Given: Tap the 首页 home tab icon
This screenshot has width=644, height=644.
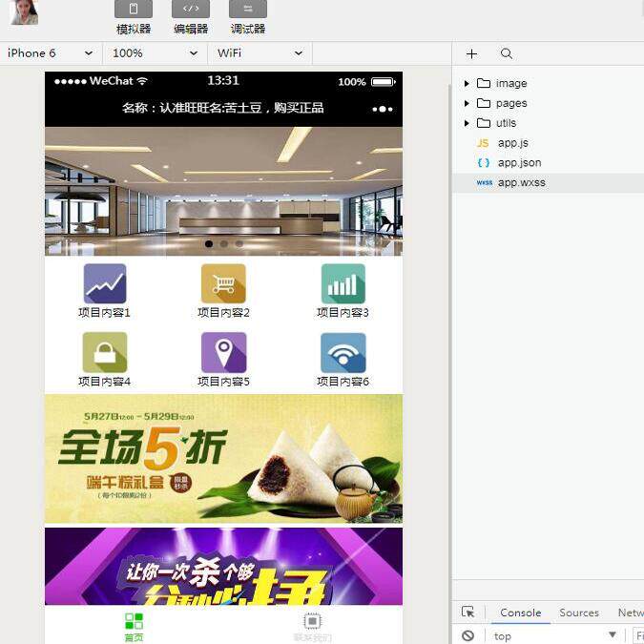Looking at the screenshot, I should pos(134,621).
